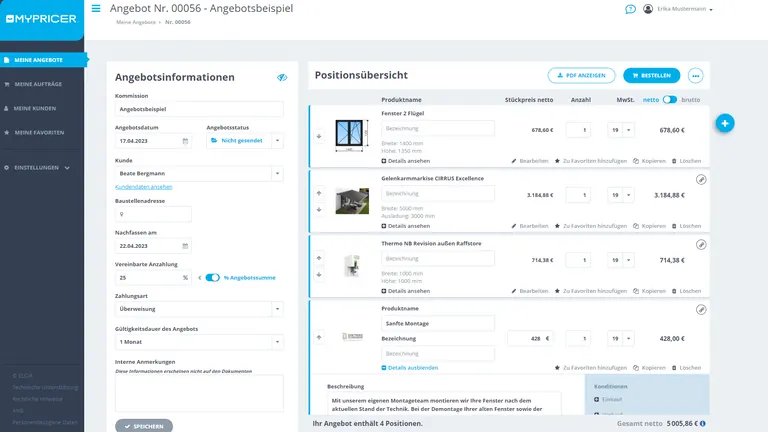This screenshot has width=768, height=432.
Task: Go to Meine Aufträge in sidebar
Action: pyautogui.click(x=42, y=83)
